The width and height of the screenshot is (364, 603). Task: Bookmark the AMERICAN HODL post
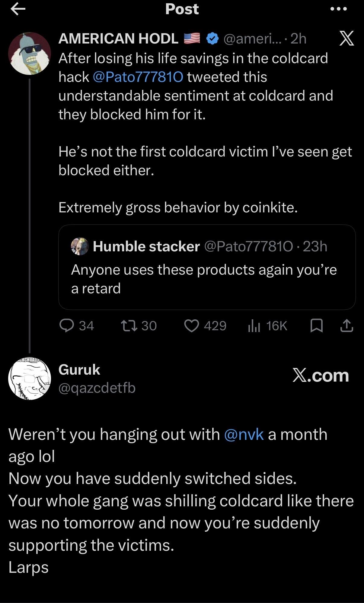(x=317, y=326)
